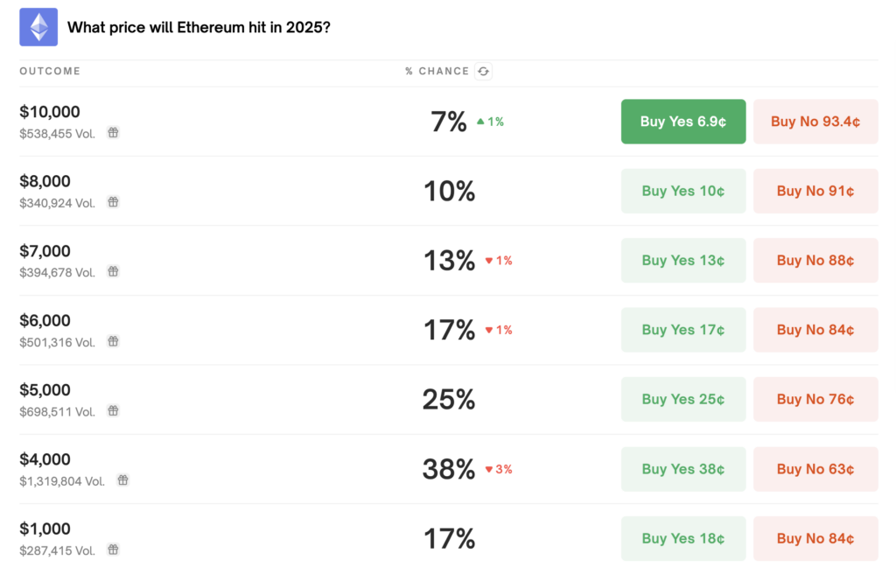
Task: Select Buy No 76¢ for $5,000
Action: [815, 399]
